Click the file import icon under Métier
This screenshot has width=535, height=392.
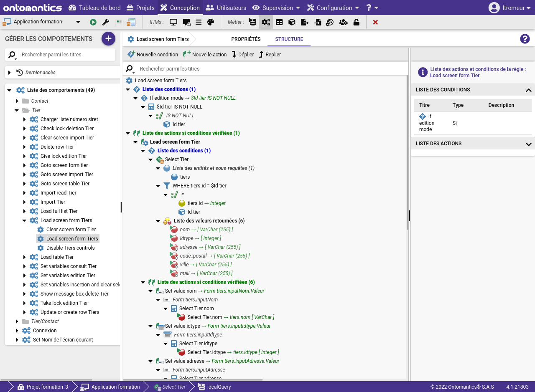click(318, 22)
